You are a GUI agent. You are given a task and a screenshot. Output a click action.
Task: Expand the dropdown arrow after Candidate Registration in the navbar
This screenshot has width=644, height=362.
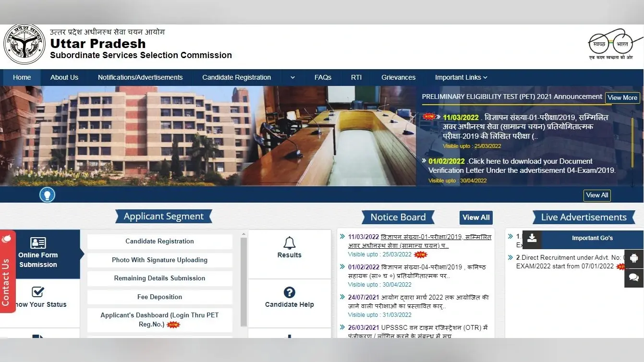tap(292, 77)
